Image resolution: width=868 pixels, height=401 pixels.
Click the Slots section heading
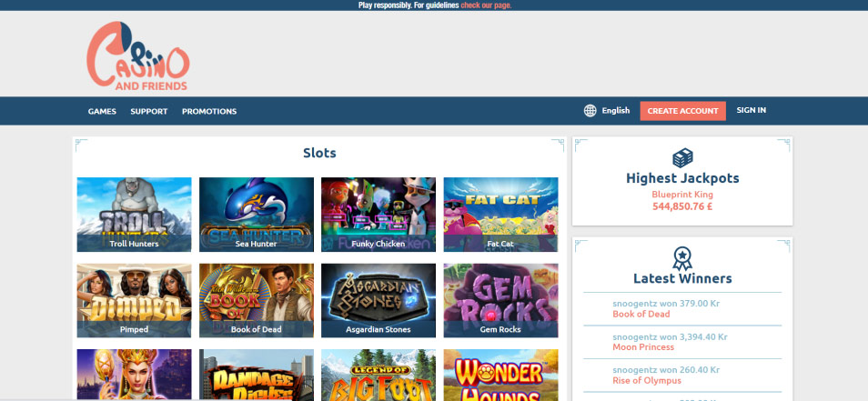(319, 153)
